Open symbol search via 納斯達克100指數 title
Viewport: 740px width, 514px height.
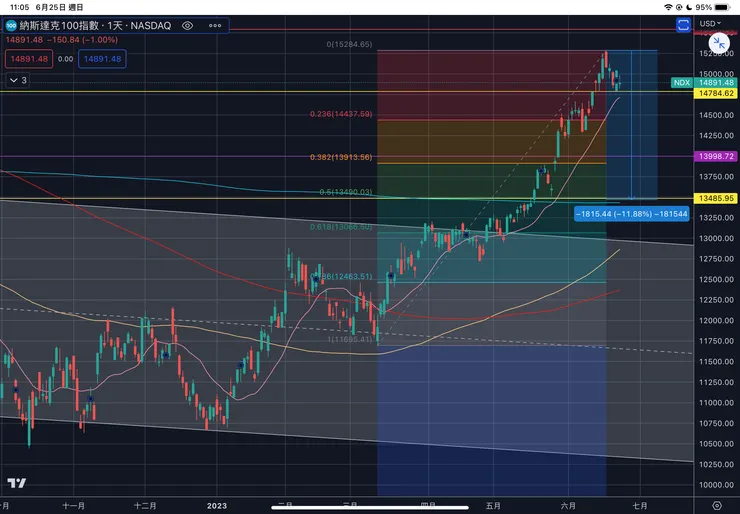coord(59,25)
